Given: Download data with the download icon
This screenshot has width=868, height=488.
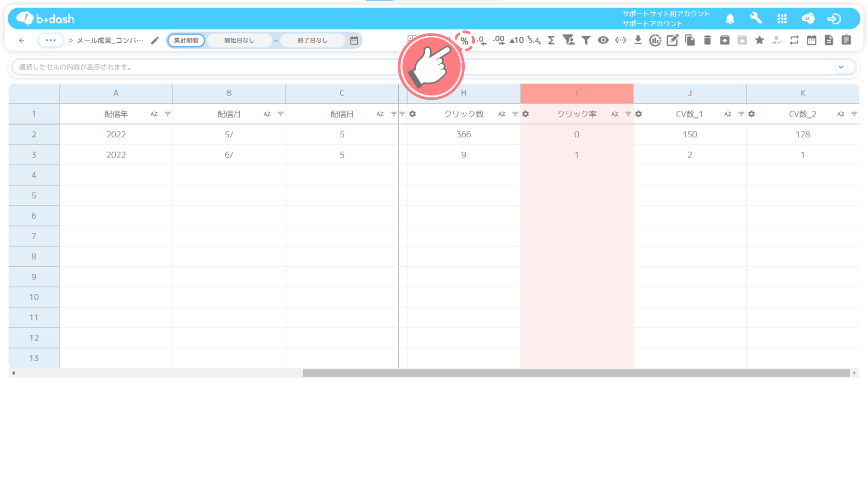Looking at the screenshot, I should pyautogui.click(x=638, y=40).
